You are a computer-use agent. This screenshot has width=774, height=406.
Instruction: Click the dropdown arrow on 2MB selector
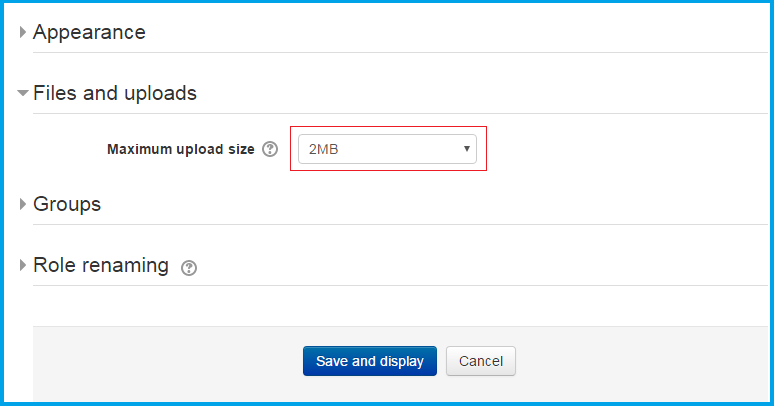point(466,150)
